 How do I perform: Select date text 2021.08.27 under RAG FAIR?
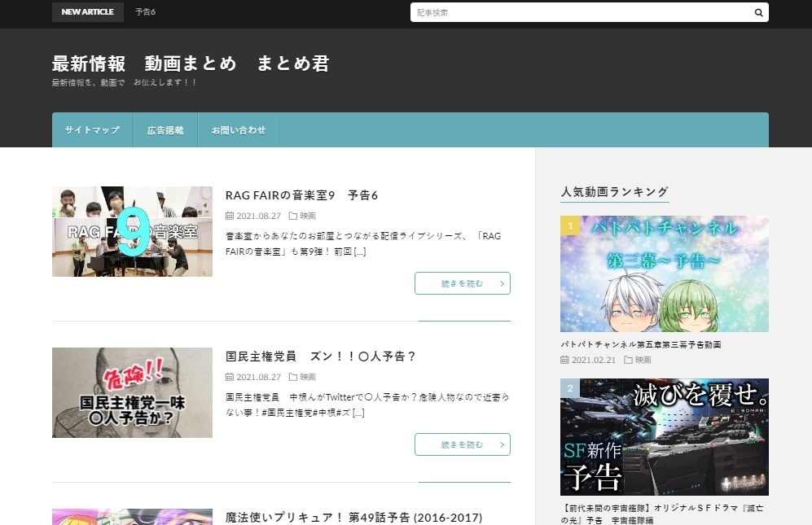pos(258,216)
